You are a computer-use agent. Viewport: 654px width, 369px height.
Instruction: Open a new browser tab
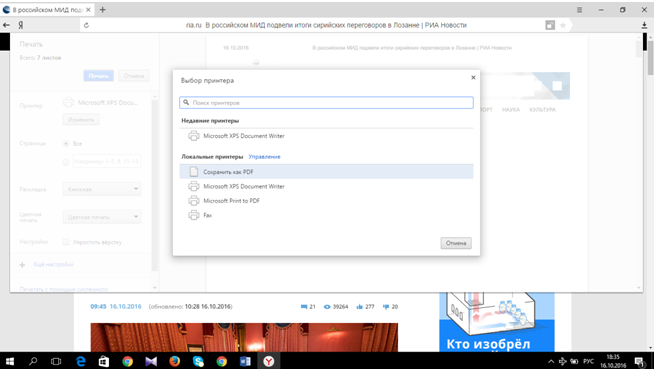pyautogui.click(x=103, y=10)
